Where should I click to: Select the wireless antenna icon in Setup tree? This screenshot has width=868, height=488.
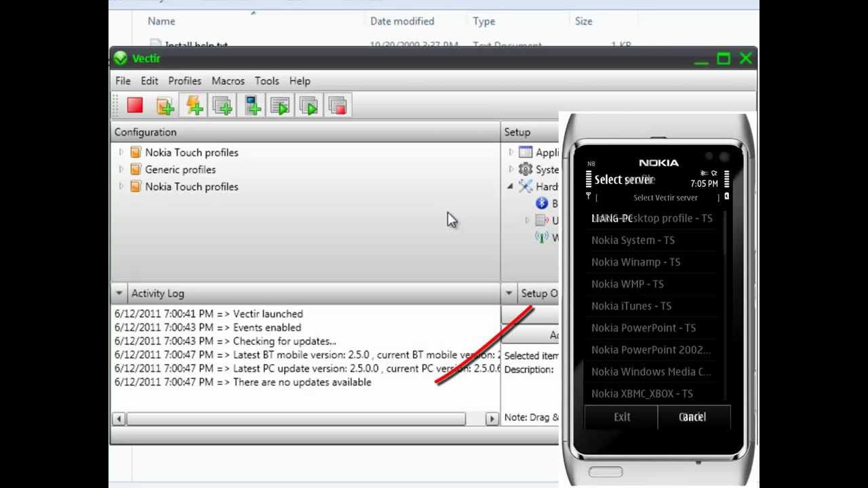[x=542, y=237]
